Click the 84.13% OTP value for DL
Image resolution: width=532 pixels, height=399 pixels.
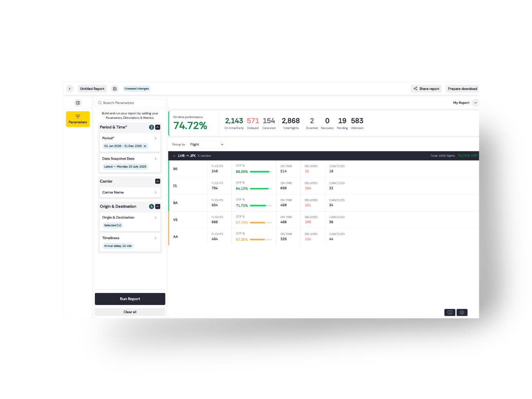[x=242, y=188]
